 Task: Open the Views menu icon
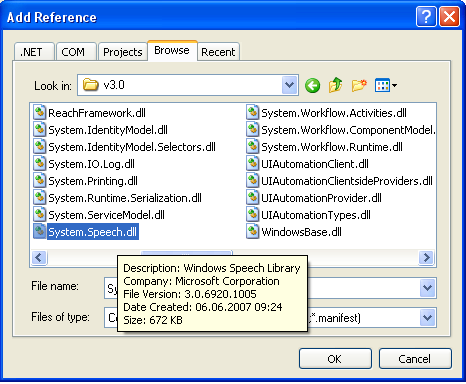(x=382, y=85)
